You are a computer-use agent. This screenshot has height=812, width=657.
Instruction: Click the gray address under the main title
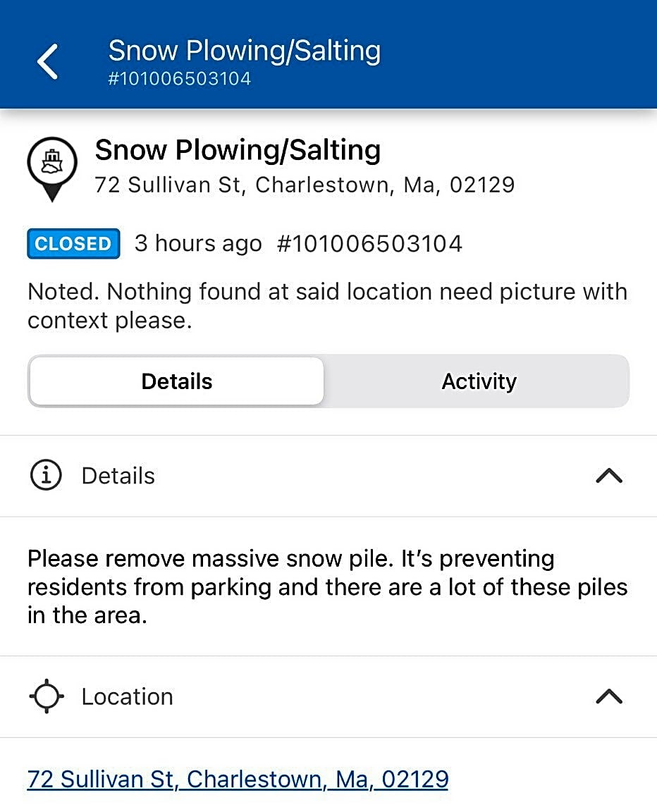(305, 185)
